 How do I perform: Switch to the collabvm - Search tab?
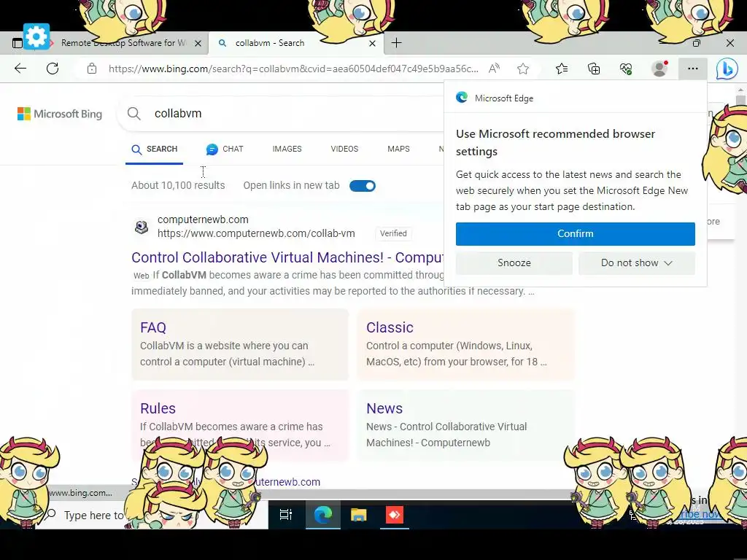click(x=295, y=43)
